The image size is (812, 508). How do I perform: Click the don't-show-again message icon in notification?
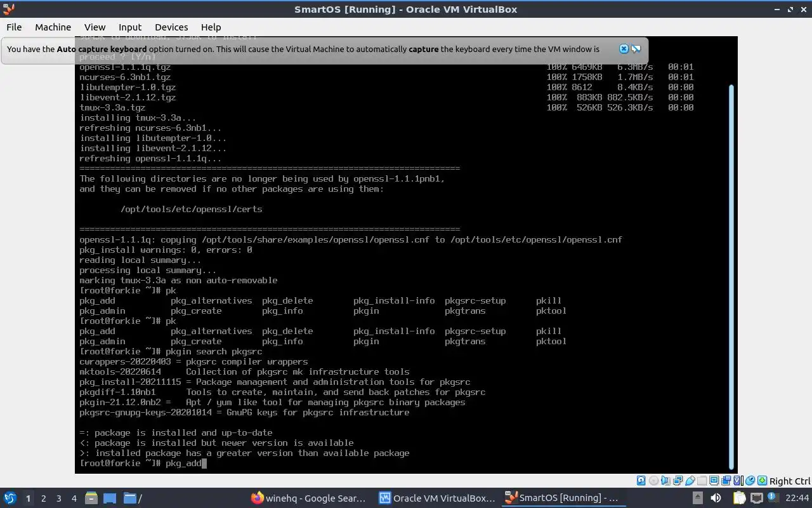[636, 49]
